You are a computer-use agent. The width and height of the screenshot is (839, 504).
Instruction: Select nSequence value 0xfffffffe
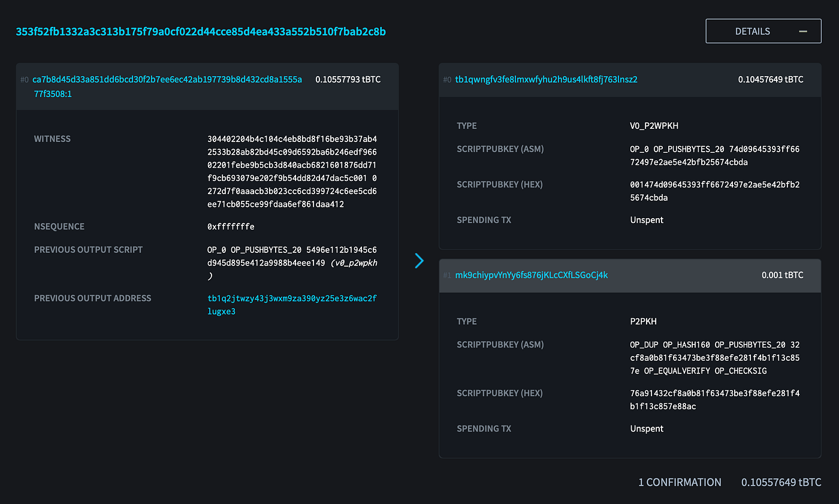pos(231,227)
